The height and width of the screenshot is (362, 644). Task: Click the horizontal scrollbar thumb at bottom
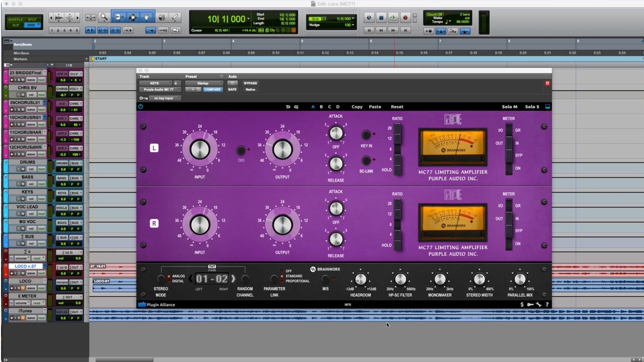tap(124, 359)
